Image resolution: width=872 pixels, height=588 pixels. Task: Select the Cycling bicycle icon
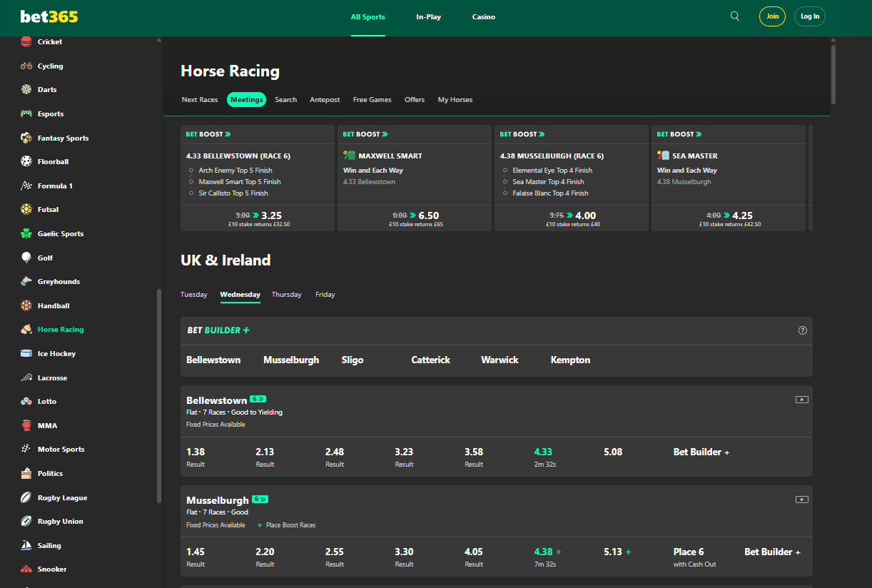26,66
